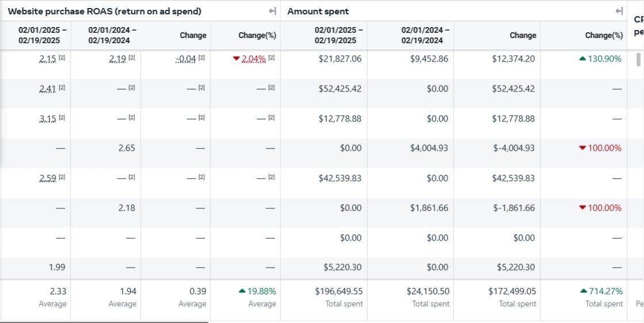Click the footnote [2] marker beside 2.15
Viewport: 644px width, 323px height.
[x=62, y=58]
